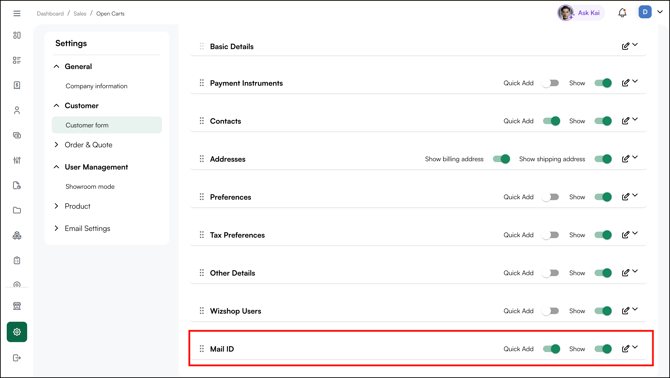Viewport: 670px width, 378px height.
Task: Click the notification bell icon
Action: (x=622, y=13)
